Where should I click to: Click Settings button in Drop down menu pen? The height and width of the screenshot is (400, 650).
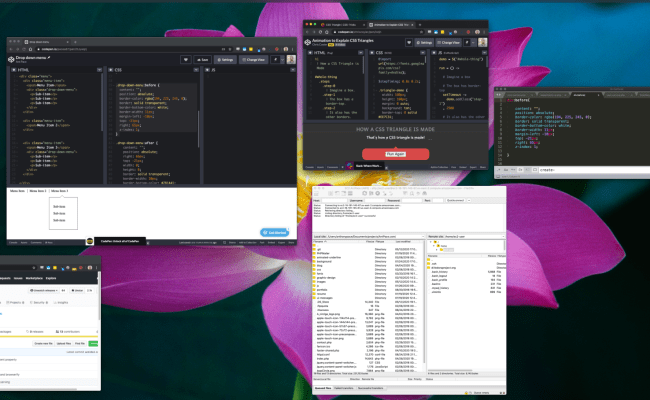(x=226, y=60)
